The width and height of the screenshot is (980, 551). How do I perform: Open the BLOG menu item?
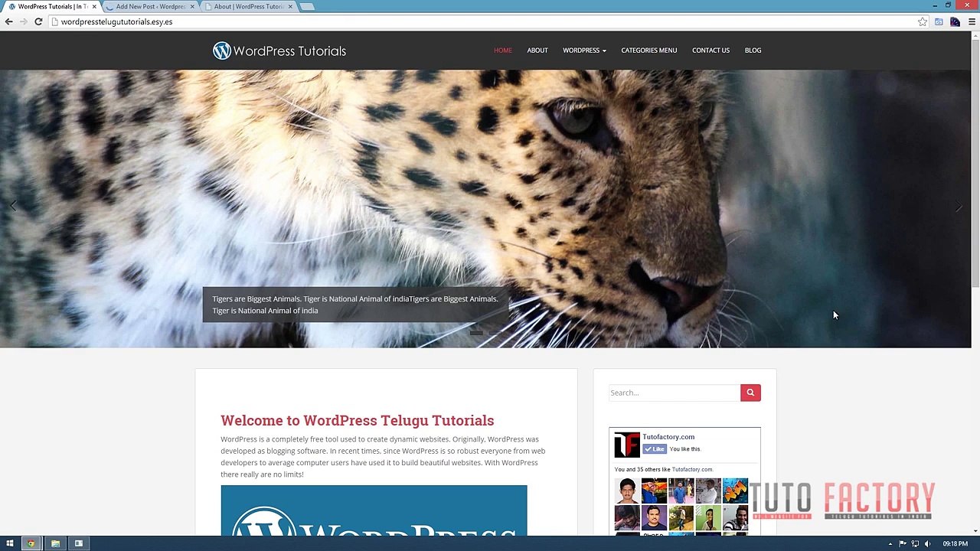[753, 51]
